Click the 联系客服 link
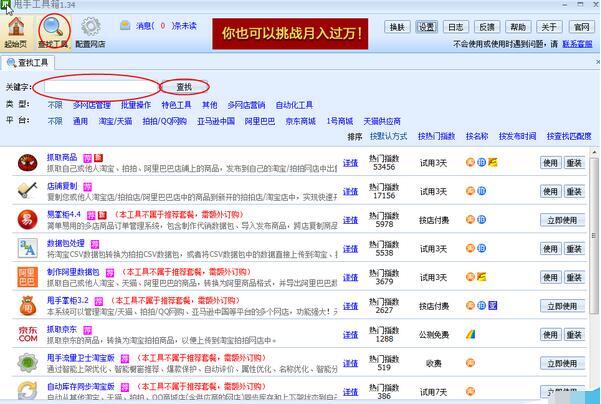The height and width of the screenshot is (404, 601). 577,44
